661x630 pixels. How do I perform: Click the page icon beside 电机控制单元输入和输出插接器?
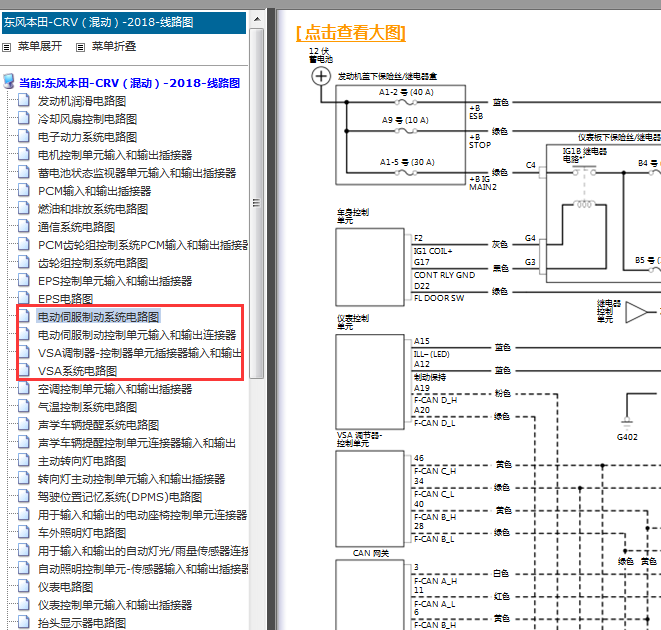coord(24,154)
